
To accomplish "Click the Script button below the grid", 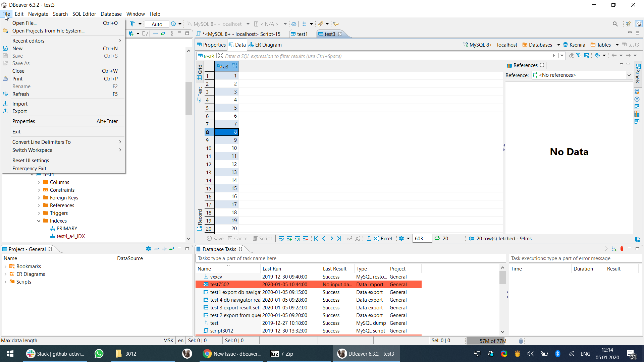I will point(265,238).
